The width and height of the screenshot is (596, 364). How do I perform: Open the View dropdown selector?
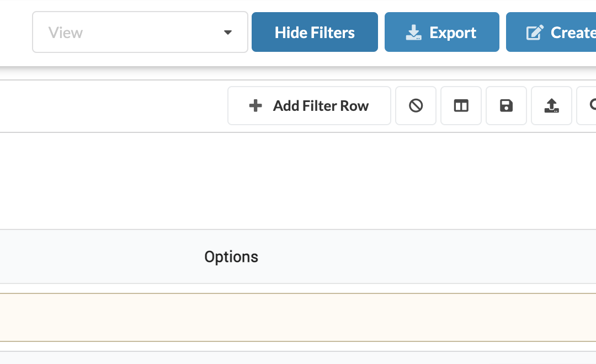(140, 33)
